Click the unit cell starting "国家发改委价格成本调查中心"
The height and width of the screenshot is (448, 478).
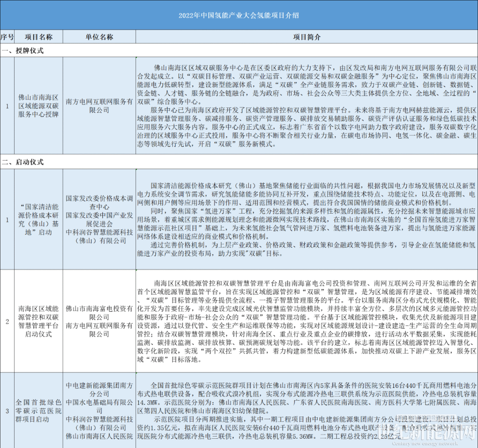pos(99,219)
